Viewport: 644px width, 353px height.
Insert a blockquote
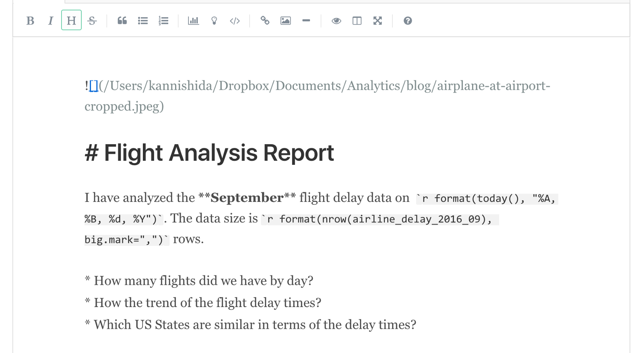tap(122, 21)
